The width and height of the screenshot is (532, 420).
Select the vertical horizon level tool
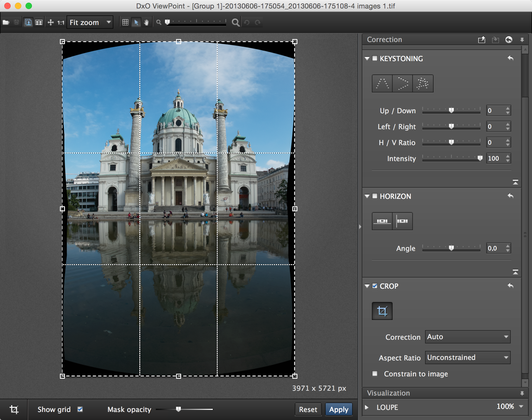402,221
